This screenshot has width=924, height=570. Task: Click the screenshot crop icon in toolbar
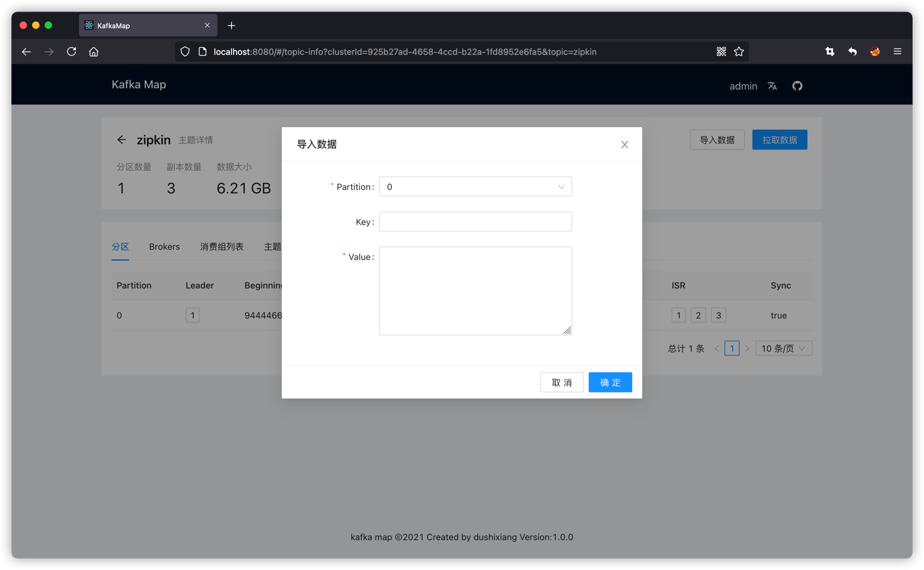tap(829, 51)
